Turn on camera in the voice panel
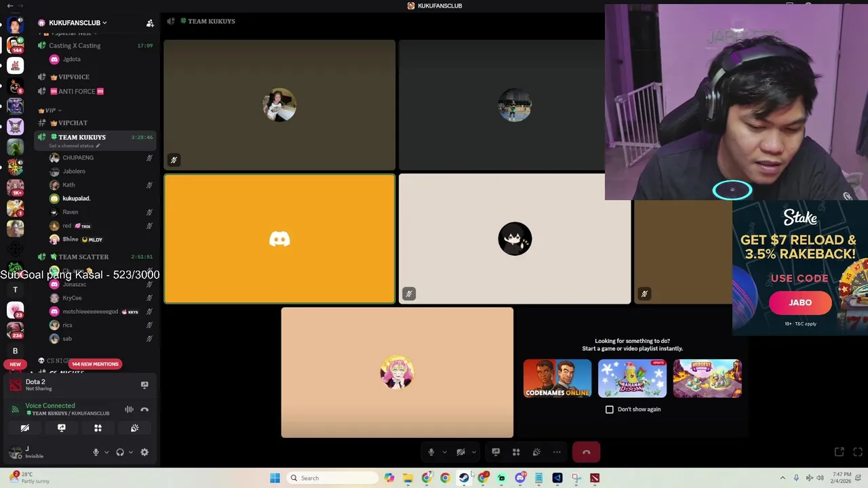 pos(25,428)
